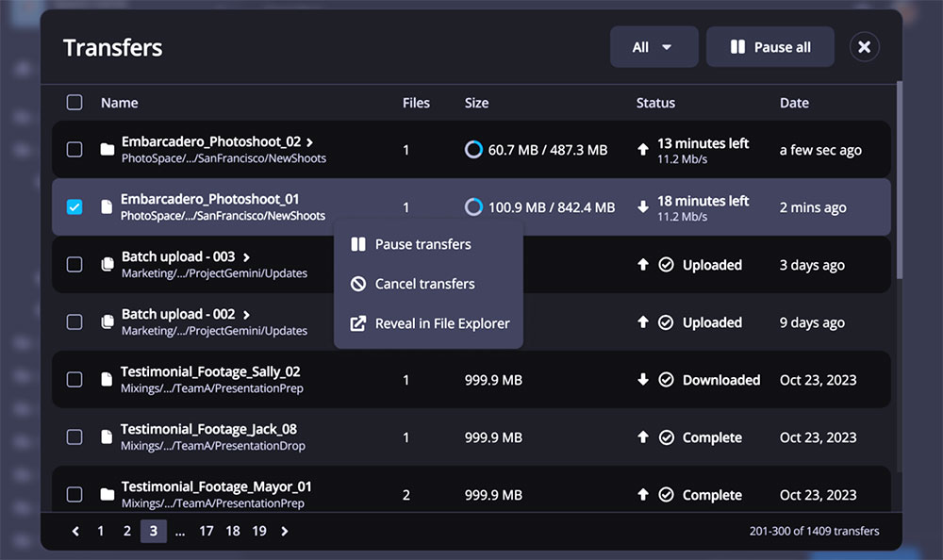Click the upload arrow for Embarcadero_Photoshoot_02
This screenshot has height=560, width=943.
pos(643,149)
